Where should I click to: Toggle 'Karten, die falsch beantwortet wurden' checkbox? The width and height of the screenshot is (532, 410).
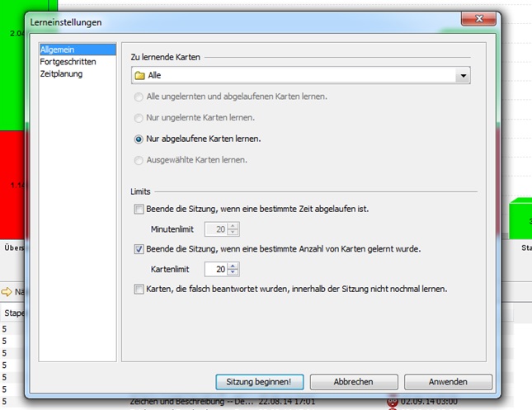pyautogui.click(x=139, y=290)
